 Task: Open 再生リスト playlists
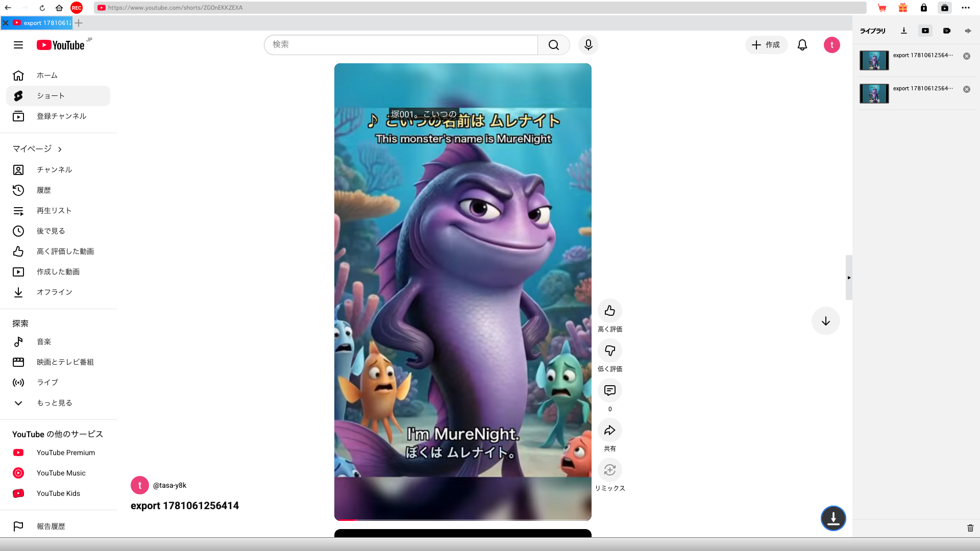point(58,211)
